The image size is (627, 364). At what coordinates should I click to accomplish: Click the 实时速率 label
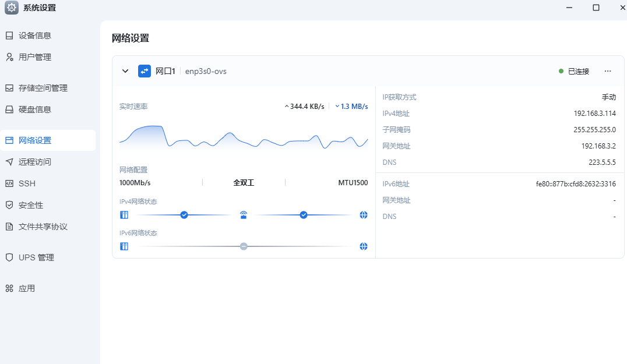(133, 106)
